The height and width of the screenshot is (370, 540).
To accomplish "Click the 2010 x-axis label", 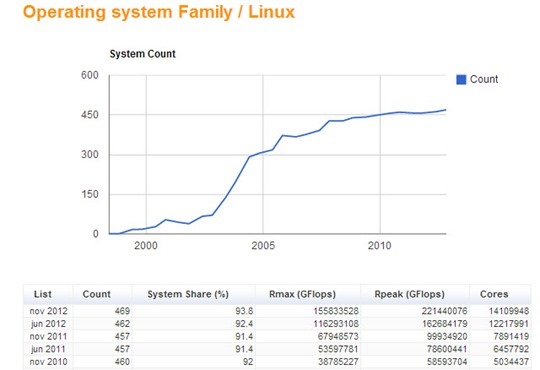I will [380, 246].
